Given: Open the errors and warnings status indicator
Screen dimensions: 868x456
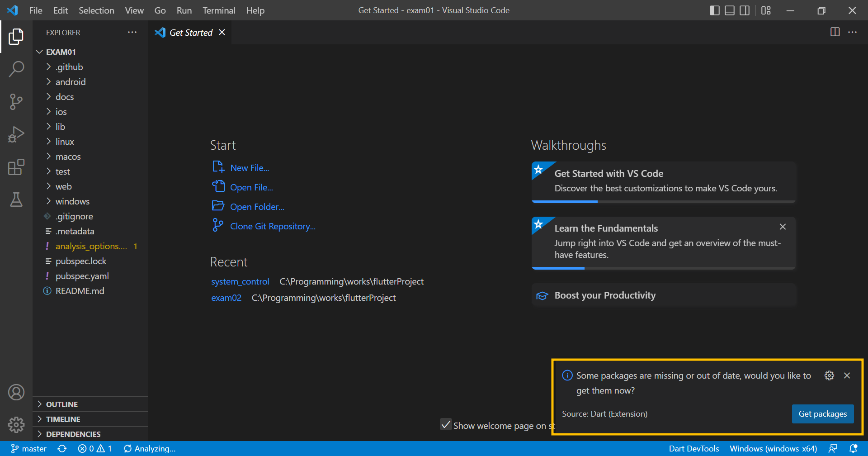Looking at the screenshot, I should coord(95,449).
